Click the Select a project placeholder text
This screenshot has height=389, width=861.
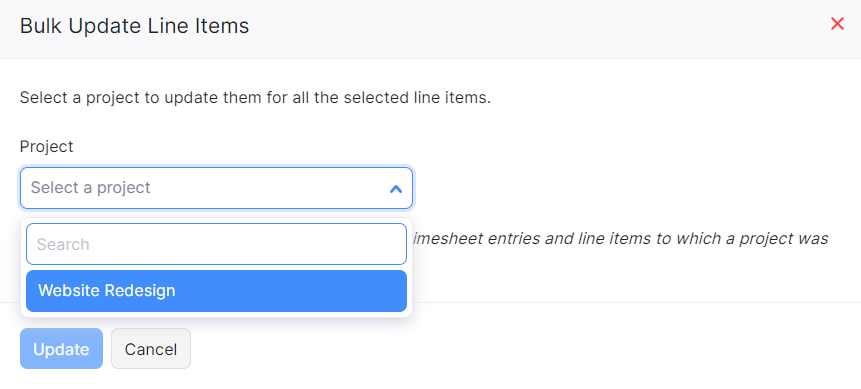pyautogui.click(x=91, y=188)
